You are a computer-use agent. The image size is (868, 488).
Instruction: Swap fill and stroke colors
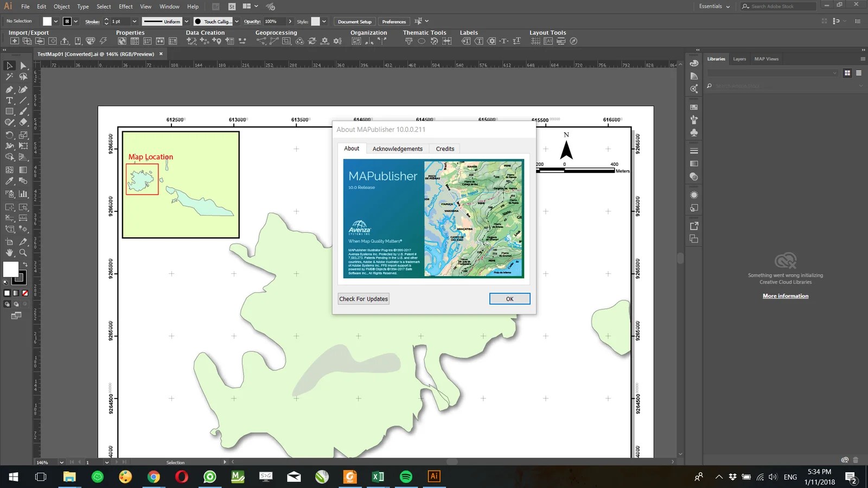[x=25, y=265]
